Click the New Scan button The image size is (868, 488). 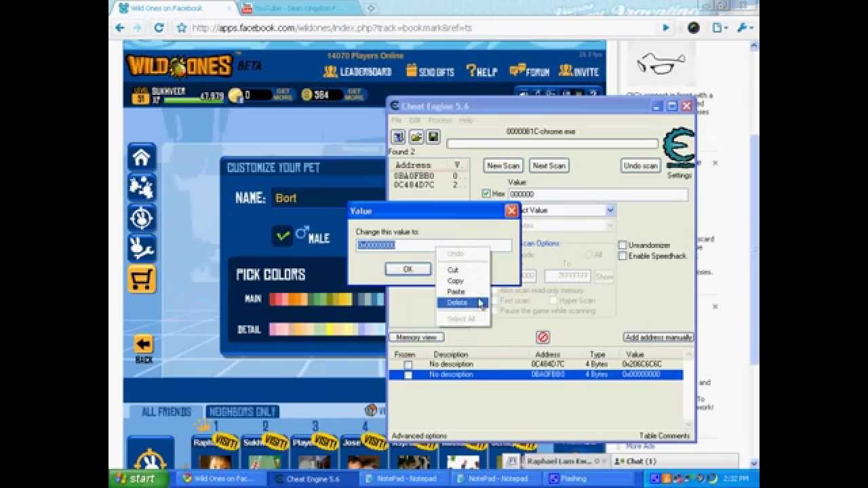pyautogui.click(x=503, y=165)
